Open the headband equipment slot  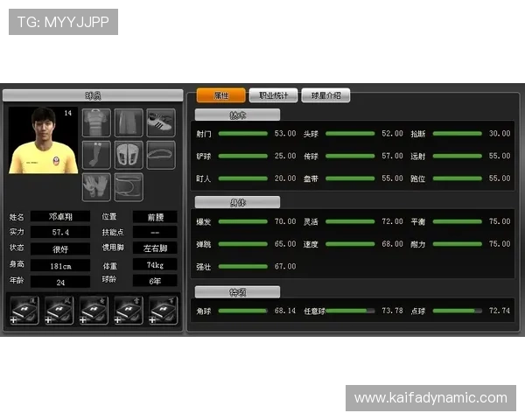(x=161, y=155)
